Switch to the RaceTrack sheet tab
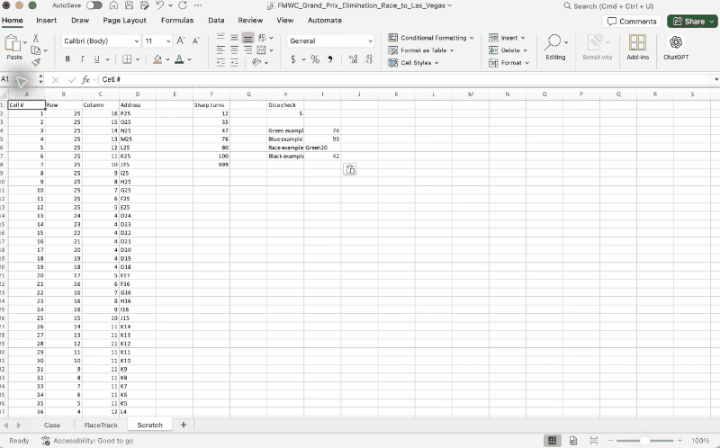The width and height of the screenshot is (720, 448). [x=101, y=425]
